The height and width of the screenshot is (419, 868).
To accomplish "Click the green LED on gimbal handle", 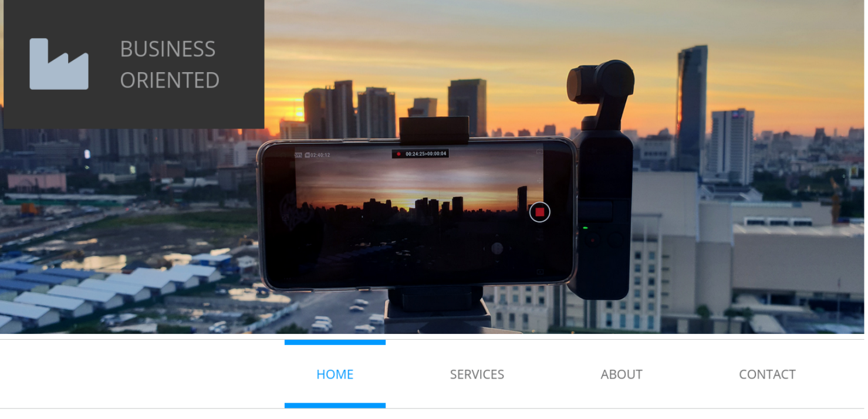I will point(585,228).
